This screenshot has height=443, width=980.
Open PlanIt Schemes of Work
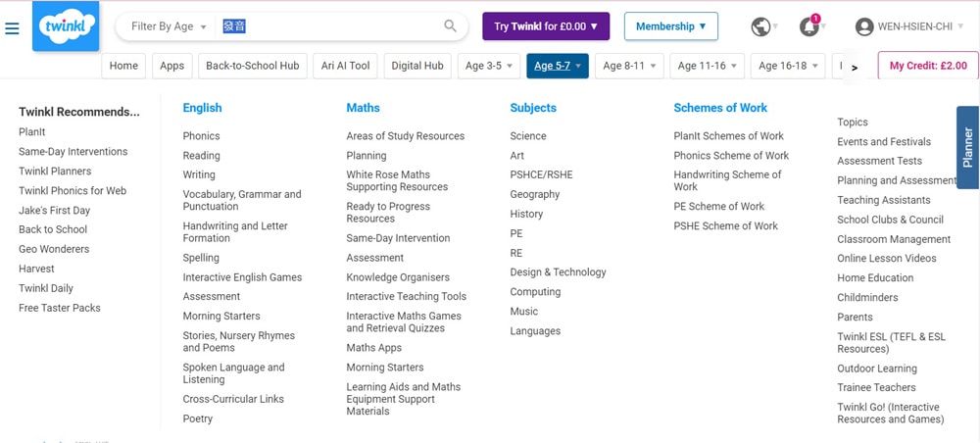[x=728, y=135]
